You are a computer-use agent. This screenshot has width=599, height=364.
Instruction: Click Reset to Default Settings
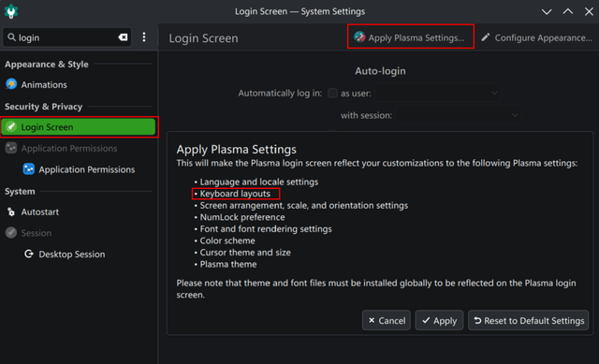(528, 320)
